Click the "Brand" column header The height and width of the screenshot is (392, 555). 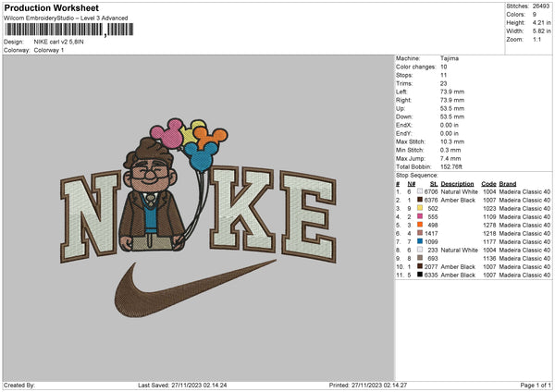[508, 184]
